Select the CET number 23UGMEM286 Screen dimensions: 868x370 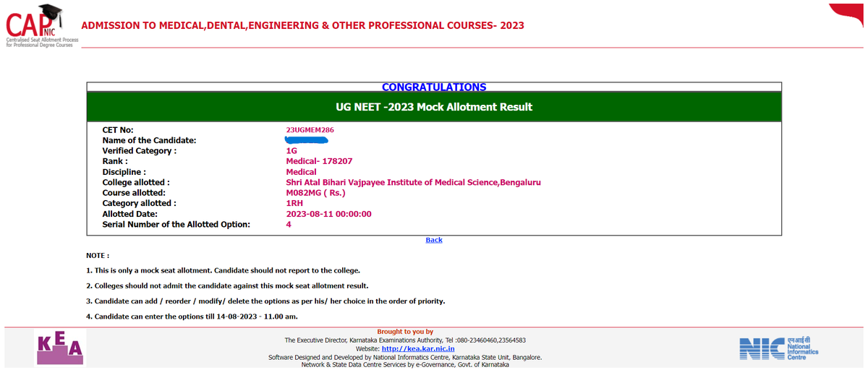tap(310, 130)
